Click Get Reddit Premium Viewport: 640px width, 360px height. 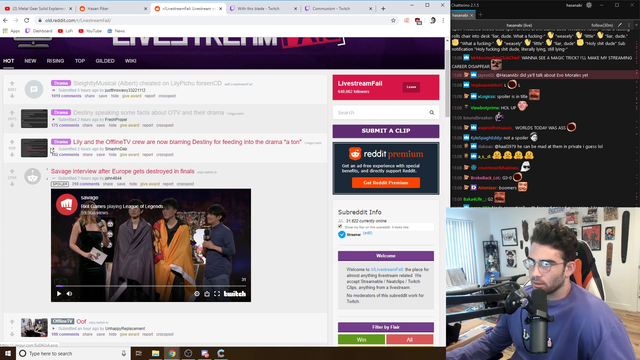click(386, 183)
